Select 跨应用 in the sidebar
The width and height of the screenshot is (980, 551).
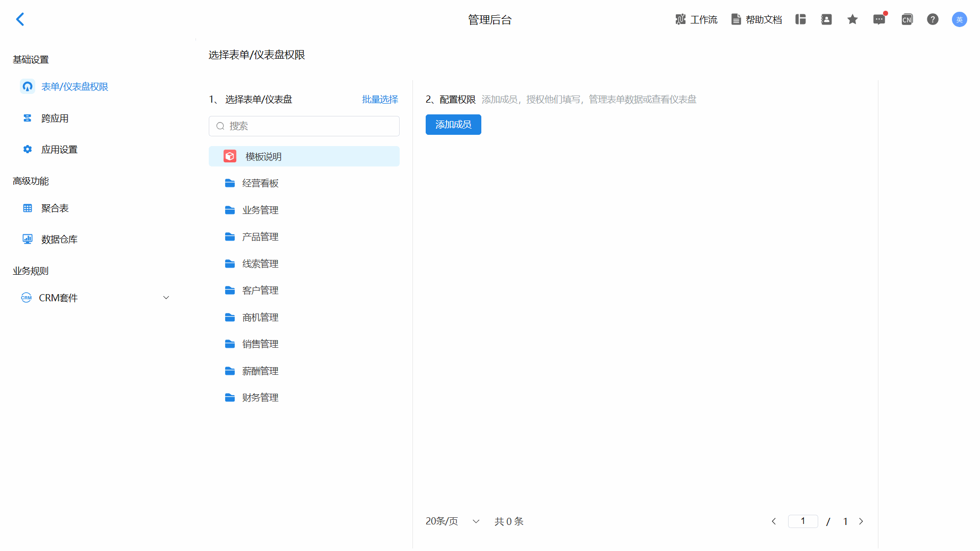pyautogui.click(x=55, y=118)
